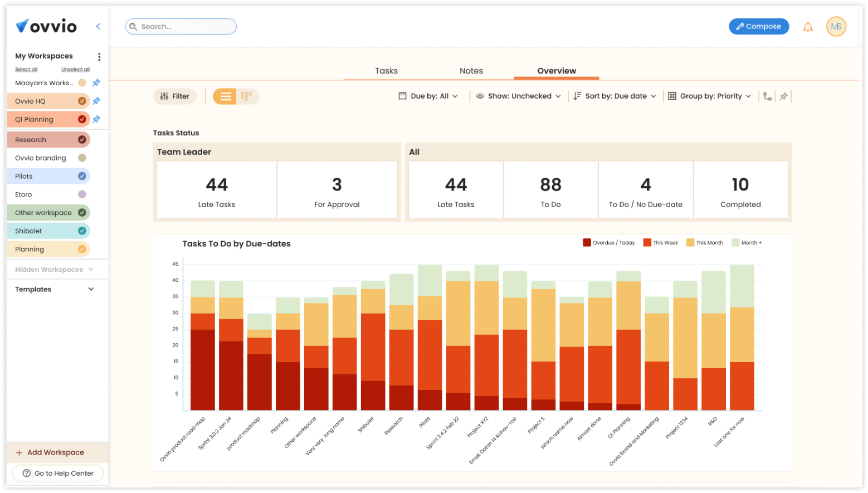Uncheck Research workspace
This screenshot has width=868, height=493.
(82, 140)
